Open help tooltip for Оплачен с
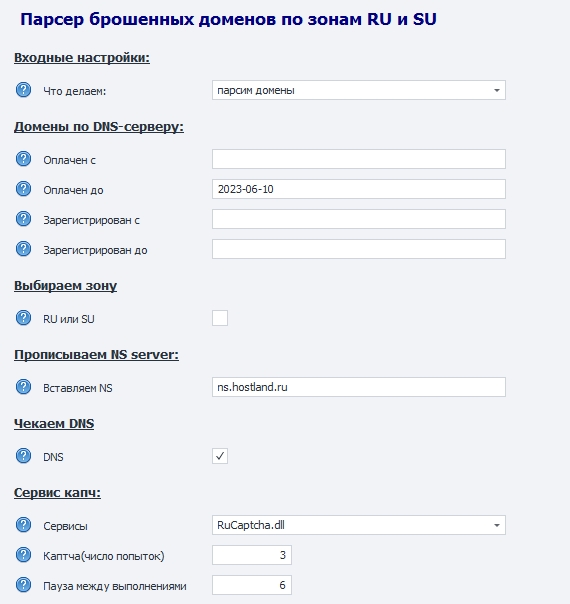This screenshot has width=570, height=604. click(23, 159)
